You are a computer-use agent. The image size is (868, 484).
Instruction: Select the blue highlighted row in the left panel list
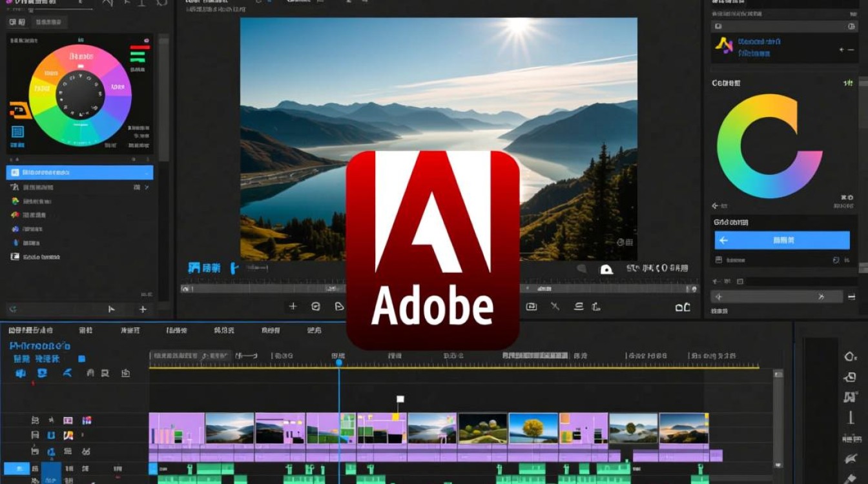[80, 172]
